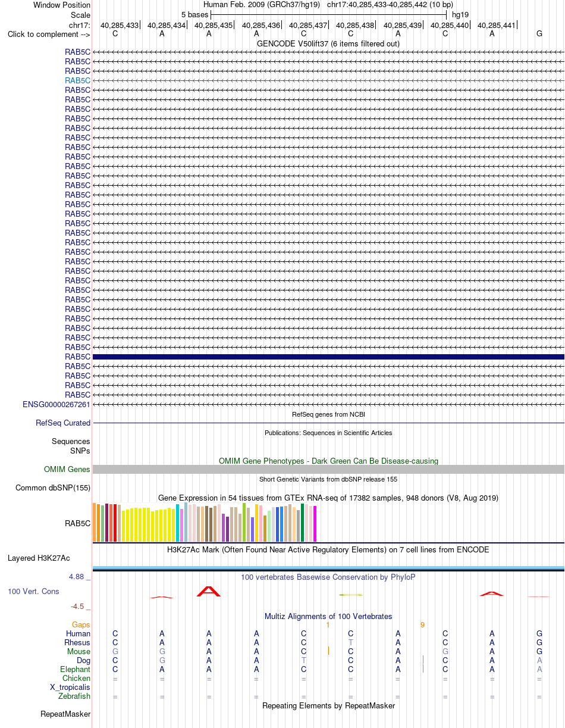Click the Elephant species label

coord(76,670)
